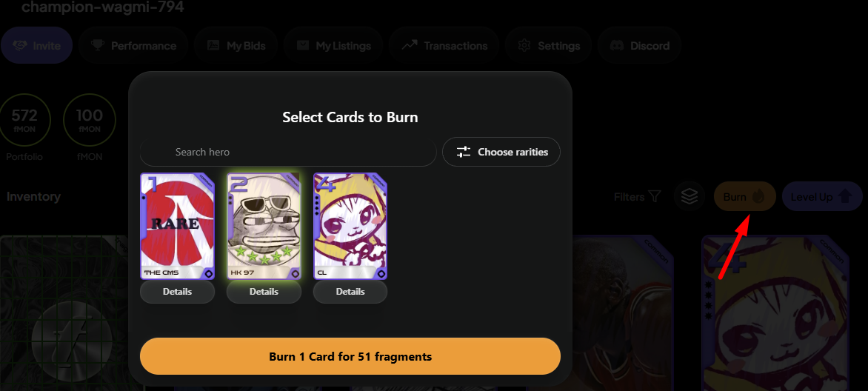This screenshot has height=391, width=868.
Task: Click the Discord logo icon
Action: (x=617, y=46)
